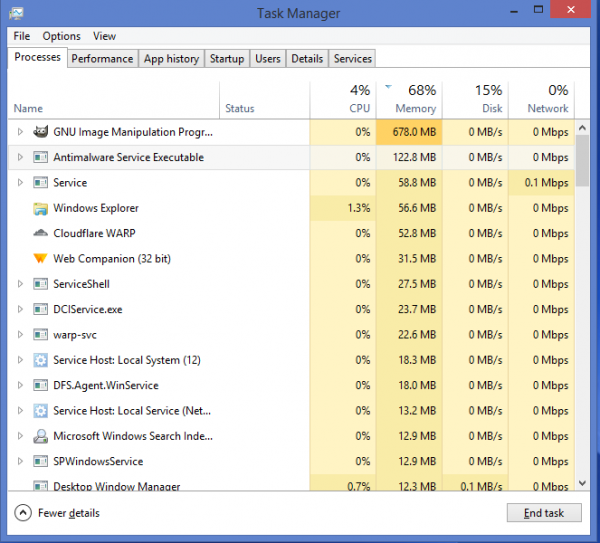600x543 pixels.
Task: Switch to the Startup tab
Action: 227,59
